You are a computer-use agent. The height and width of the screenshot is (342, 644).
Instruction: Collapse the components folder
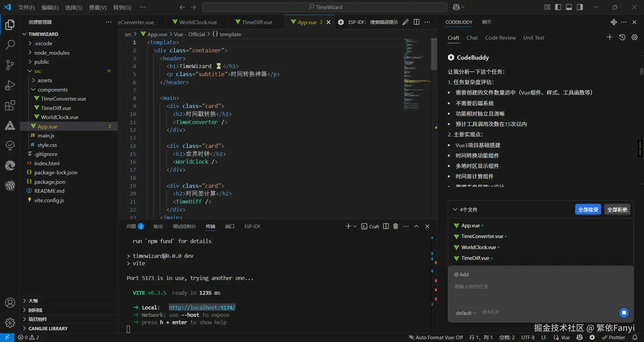53,90
